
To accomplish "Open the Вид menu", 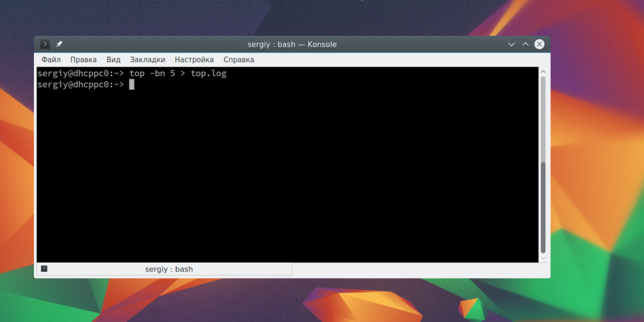I will (113, 60).
